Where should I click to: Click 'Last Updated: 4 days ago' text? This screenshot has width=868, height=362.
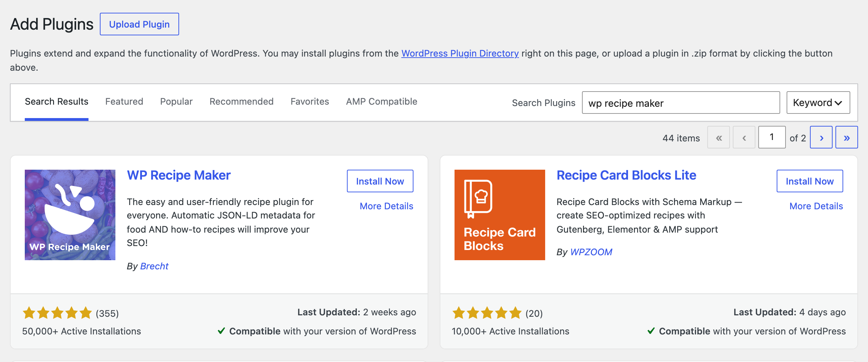790,312
